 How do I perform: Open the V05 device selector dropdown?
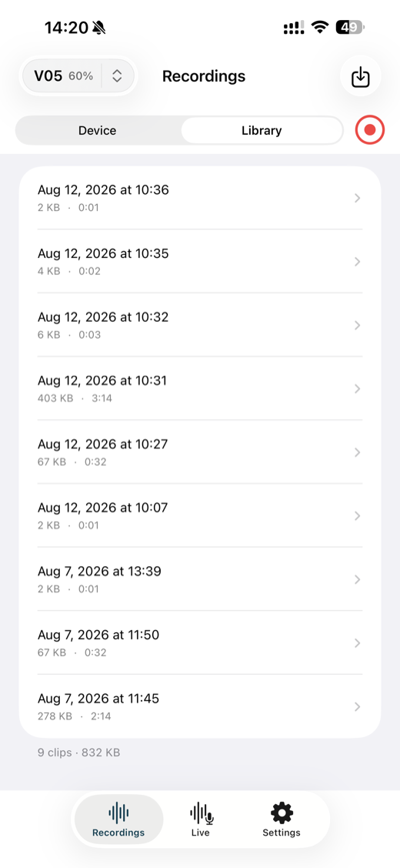(x=78, y=75)
